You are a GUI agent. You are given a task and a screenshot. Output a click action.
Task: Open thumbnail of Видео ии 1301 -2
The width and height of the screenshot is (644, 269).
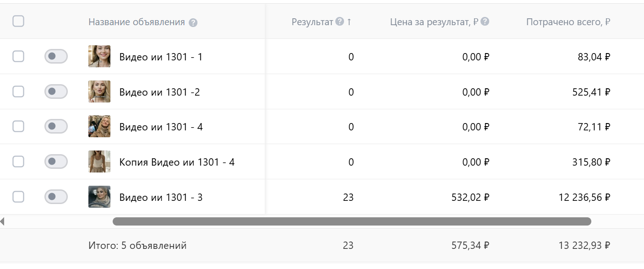[99, 91]
